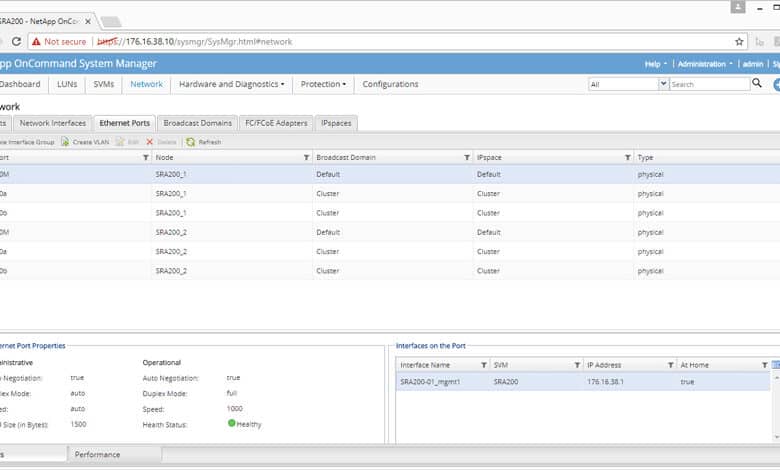Open the Configurations menu item

[x=390, y=84]
